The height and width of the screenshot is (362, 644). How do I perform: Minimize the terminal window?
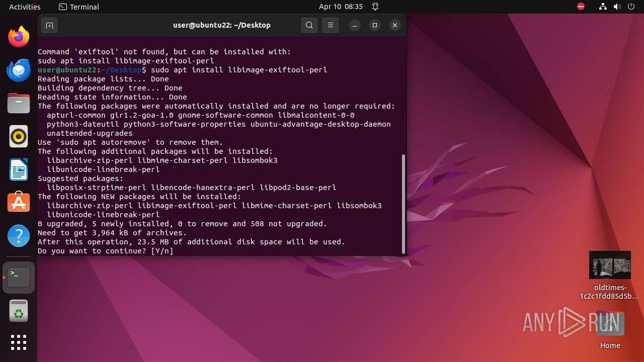coord(355,25)
